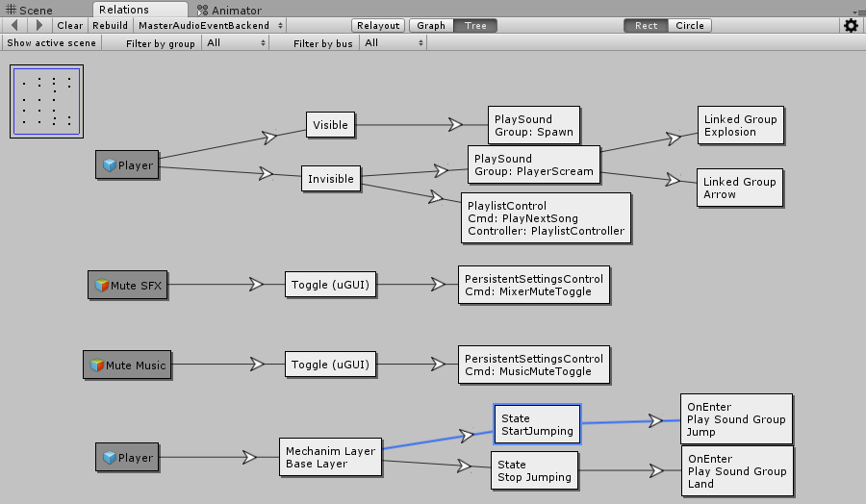866x504 pixels.
Task: Click the forward navigation arrow
Action: click(39, 26)
